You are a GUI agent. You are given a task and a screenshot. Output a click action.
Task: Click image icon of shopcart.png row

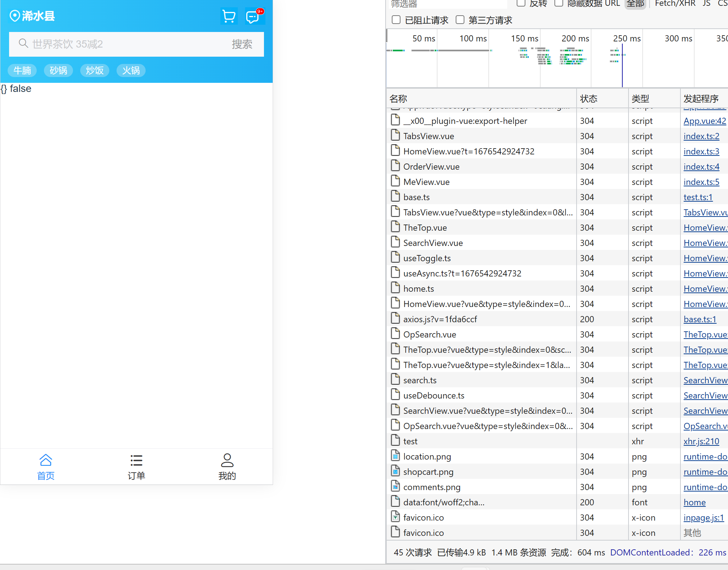coord(395,471)
